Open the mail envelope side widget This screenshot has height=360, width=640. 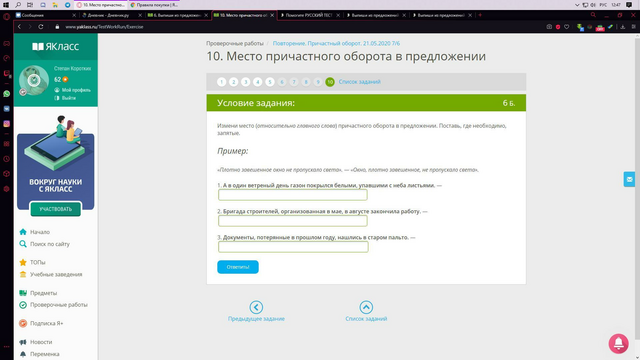pos(629,179)
